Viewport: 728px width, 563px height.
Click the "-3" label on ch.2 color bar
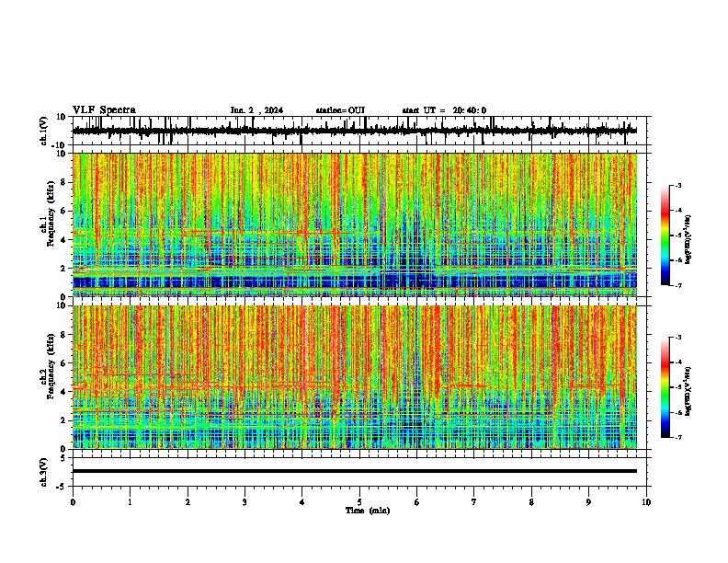678,338
